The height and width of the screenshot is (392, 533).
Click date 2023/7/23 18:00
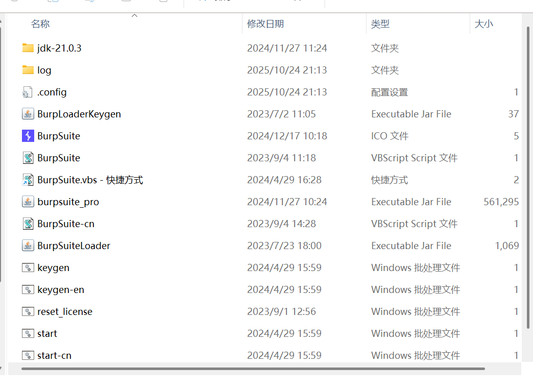pos(284,246)
